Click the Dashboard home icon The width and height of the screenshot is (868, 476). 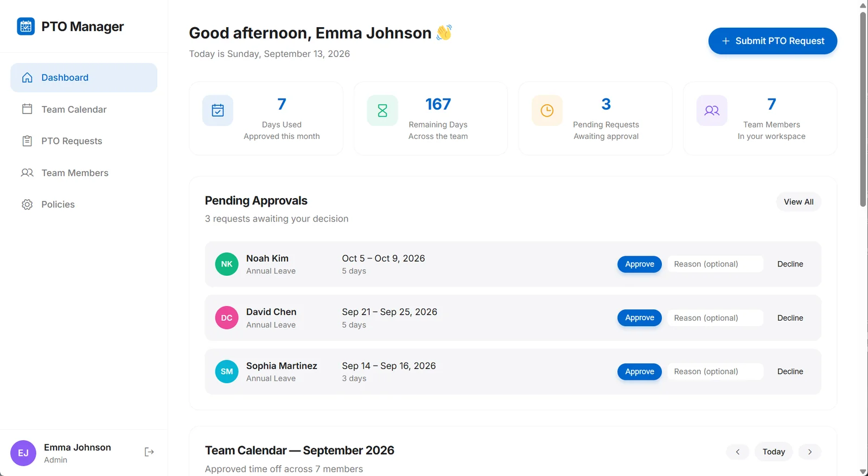pos(27,78)
